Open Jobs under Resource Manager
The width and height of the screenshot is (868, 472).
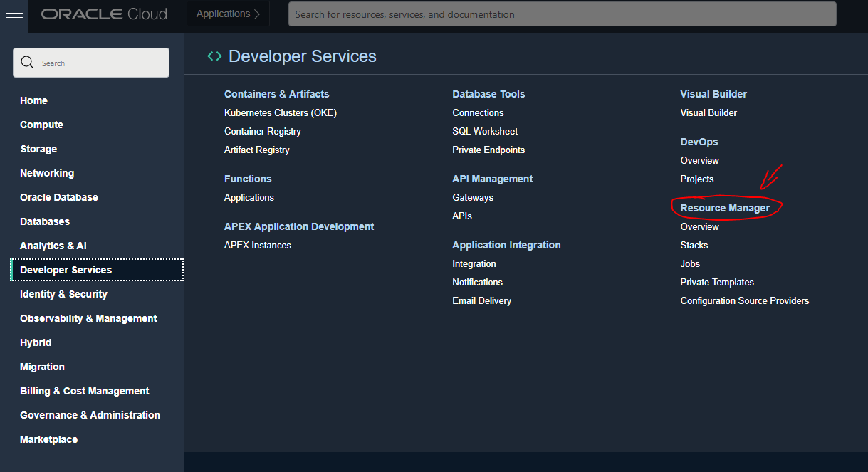(x=690, y=263)
